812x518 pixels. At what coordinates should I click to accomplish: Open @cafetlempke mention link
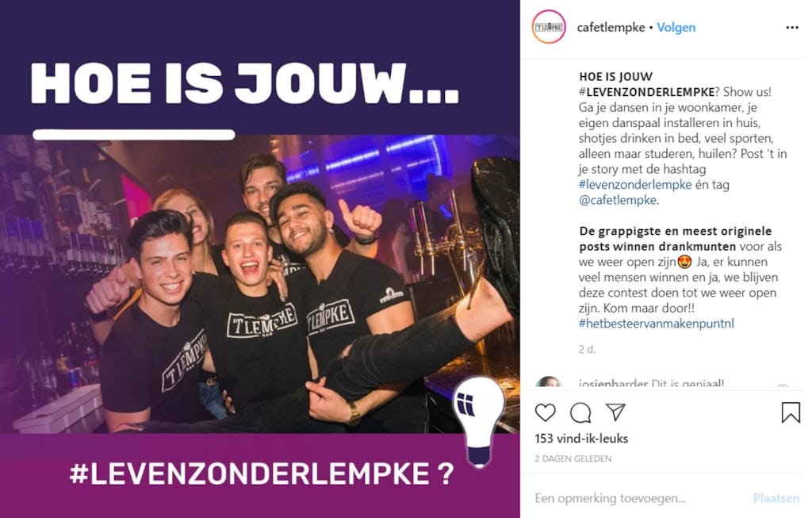[618, 200]
